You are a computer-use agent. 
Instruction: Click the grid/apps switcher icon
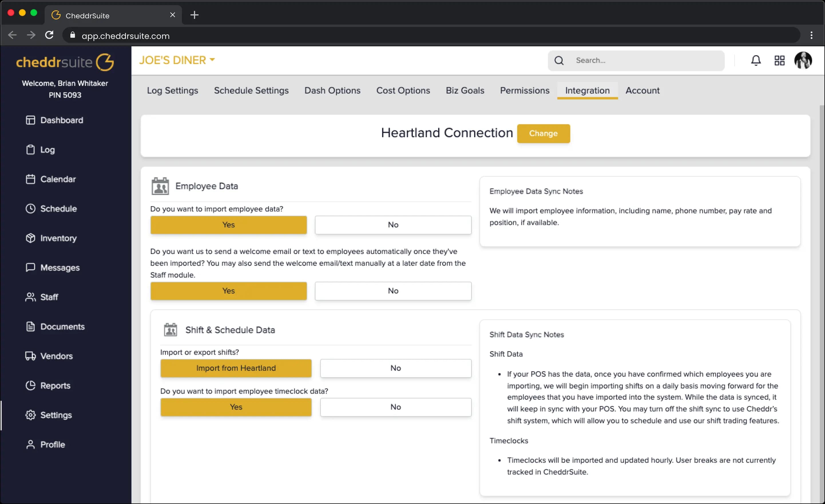pos(779,60)
